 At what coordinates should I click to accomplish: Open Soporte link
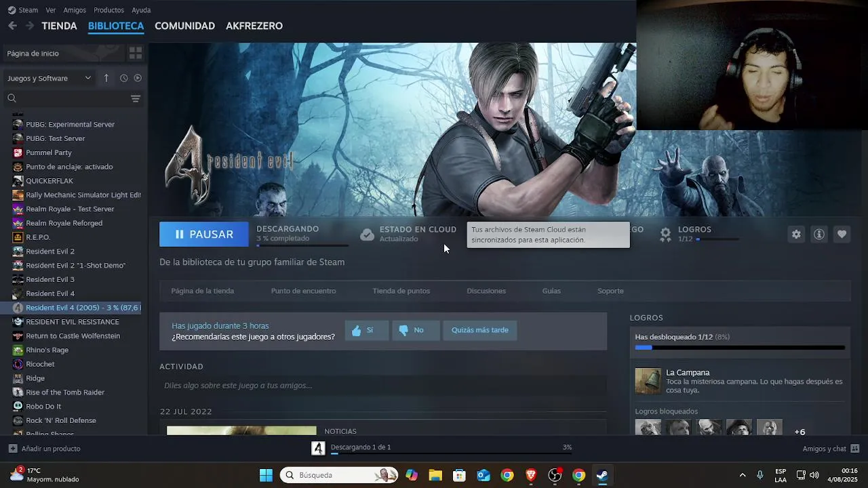pos(610,291)
